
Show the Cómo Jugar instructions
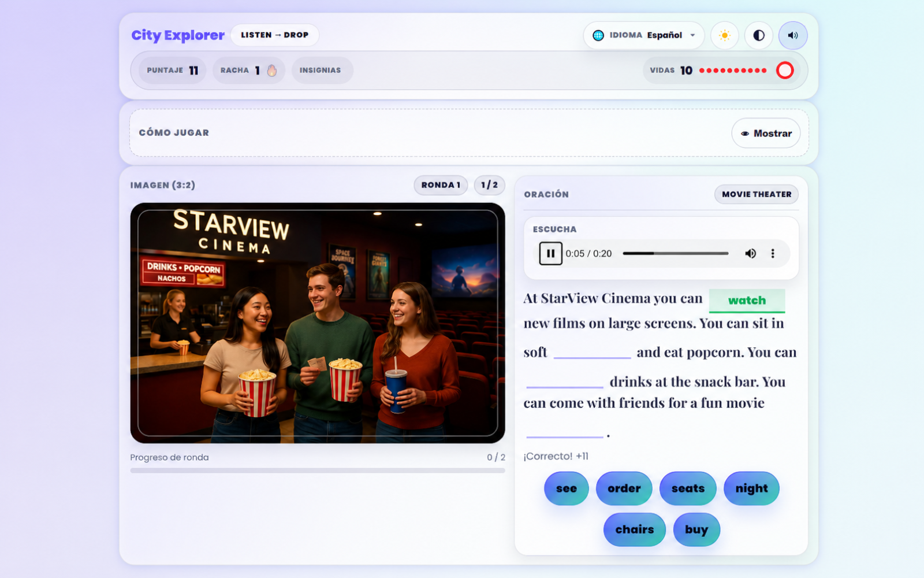pos(766,133)
